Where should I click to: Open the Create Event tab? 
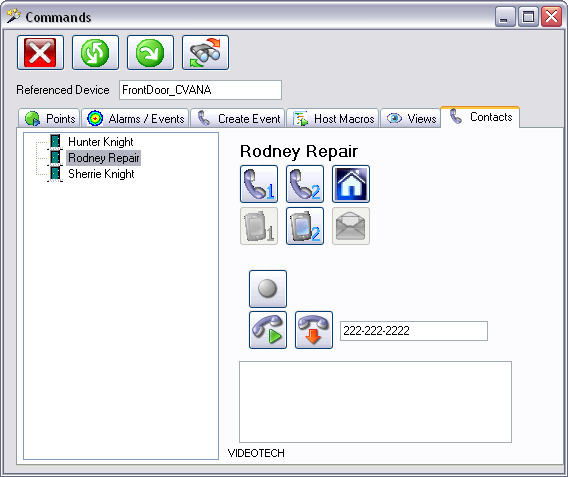click(x=238, y=118)
